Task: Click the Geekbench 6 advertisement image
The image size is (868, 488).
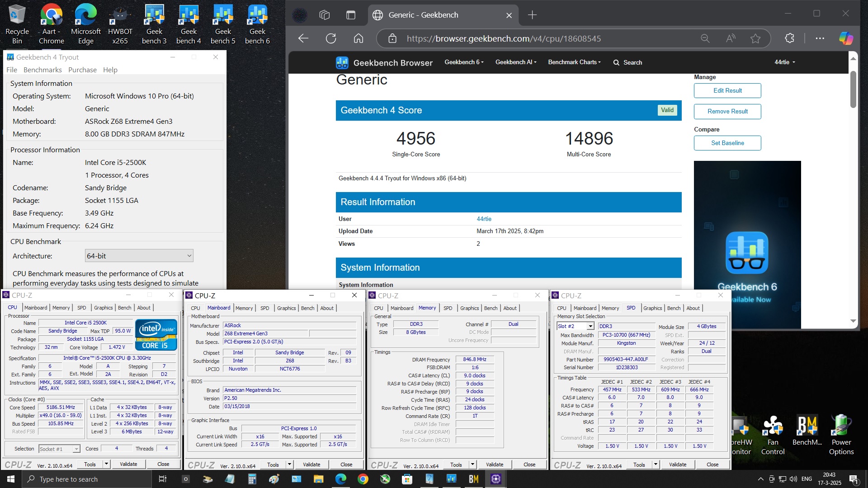Action: coord(747,244)
